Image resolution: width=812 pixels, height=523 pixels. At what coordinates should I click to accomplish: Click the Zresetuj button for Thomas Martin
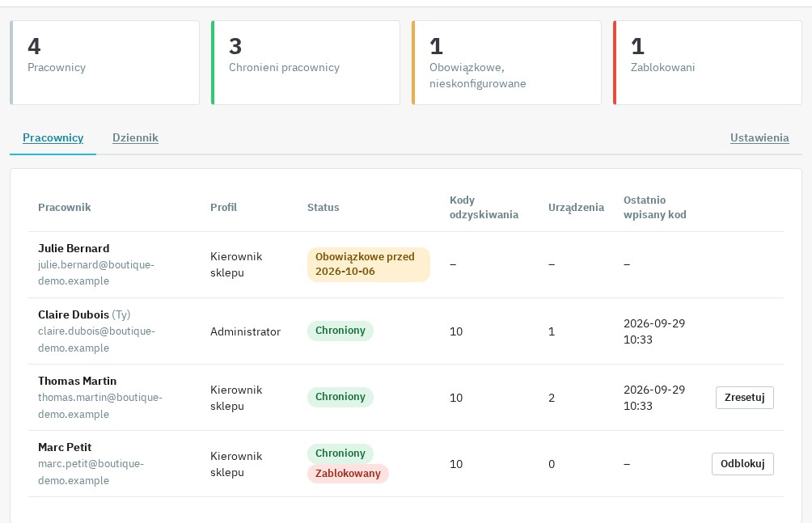744,397
